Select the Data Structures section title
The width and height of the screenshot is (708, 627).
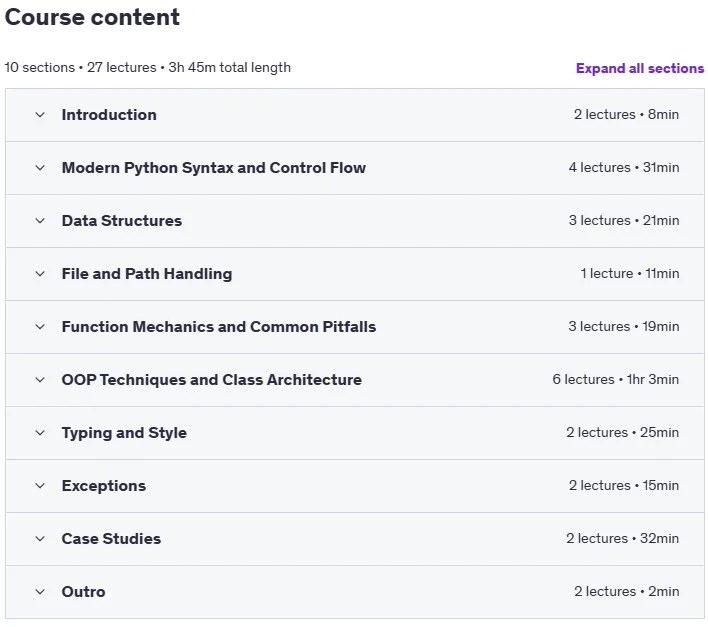coord(121,221)
